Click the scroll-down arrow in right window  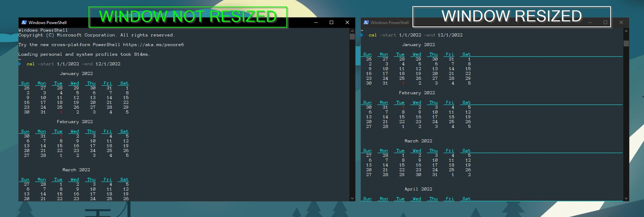pyautogui.click(x=626, y=198)
